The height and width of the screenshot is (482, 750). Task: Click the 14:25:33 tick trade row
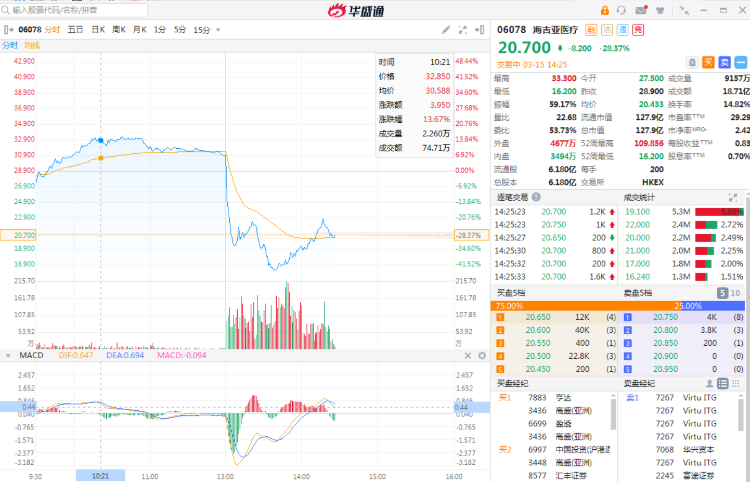click(555, 277)
